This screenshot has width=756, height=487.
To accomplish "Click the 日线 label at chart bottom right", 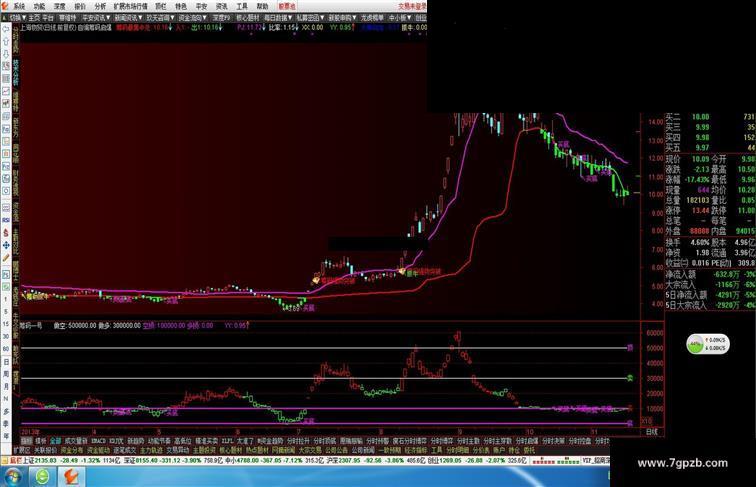I will tap(651, 432).
